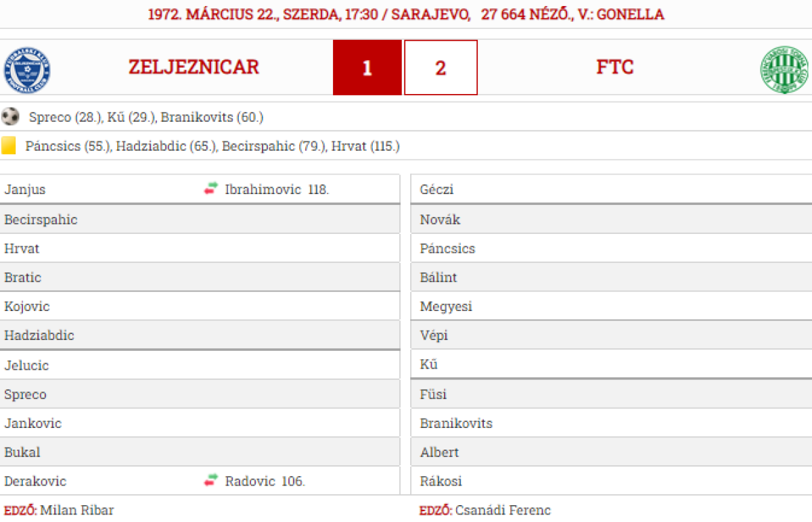Viewport: 812px width, 522px height.
Task: Click the match date header line
Action: tap(406, 14)
